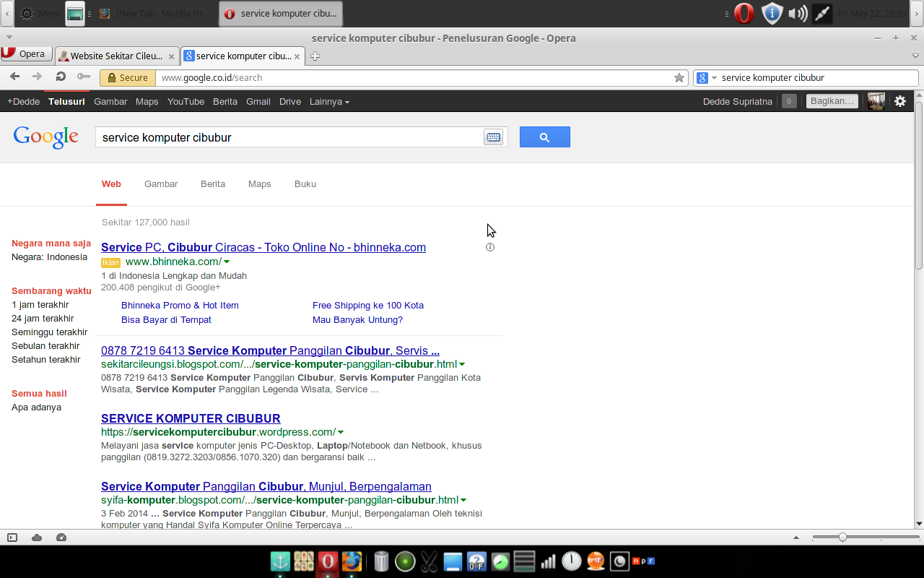Click the blue magnifier search button

544,137
